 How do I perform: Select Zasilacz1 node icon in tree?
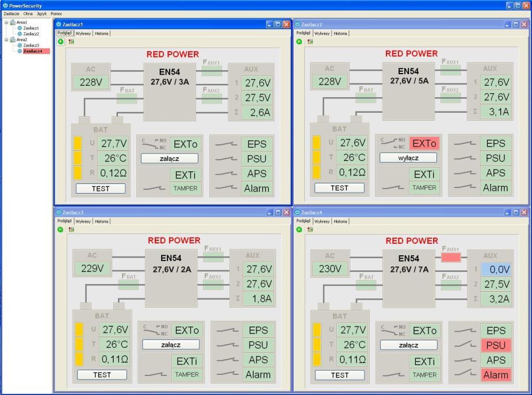[x=20, y=28]
